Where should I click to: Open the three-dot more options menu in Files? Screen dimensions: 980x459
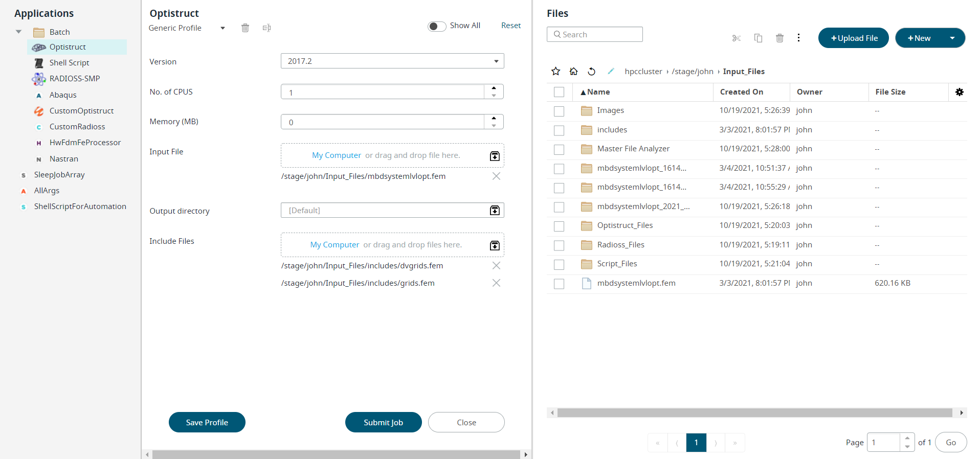[798, 38]
